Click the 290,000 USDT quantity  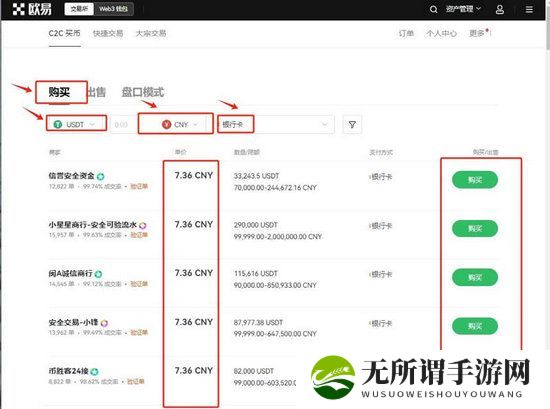pos(256,225)
